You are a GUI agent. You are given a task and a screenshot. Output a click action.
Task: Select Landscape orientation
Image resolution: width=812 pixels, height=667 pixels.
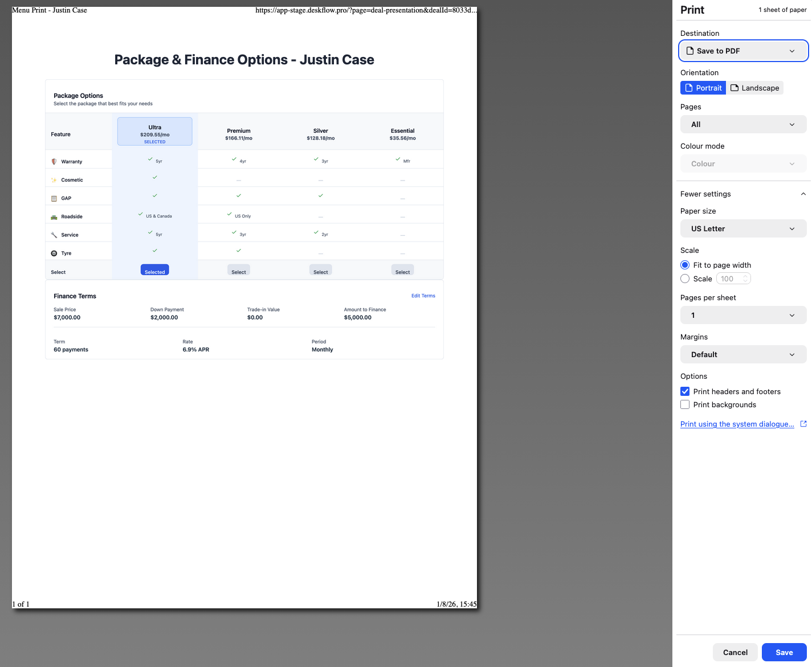click(754, 88)
